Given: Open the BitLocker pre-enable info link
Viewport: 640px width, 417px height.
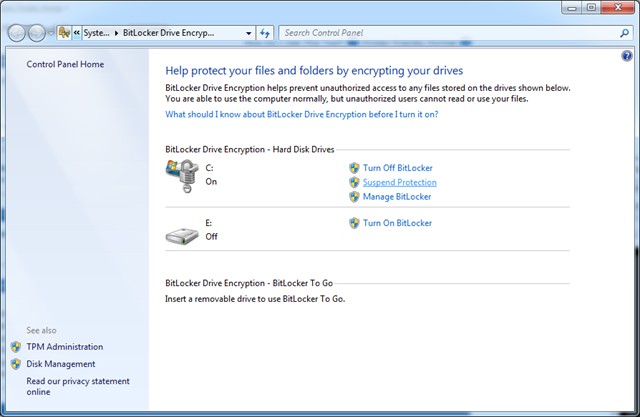Looking at the screenshot, I should click(302, 114).
